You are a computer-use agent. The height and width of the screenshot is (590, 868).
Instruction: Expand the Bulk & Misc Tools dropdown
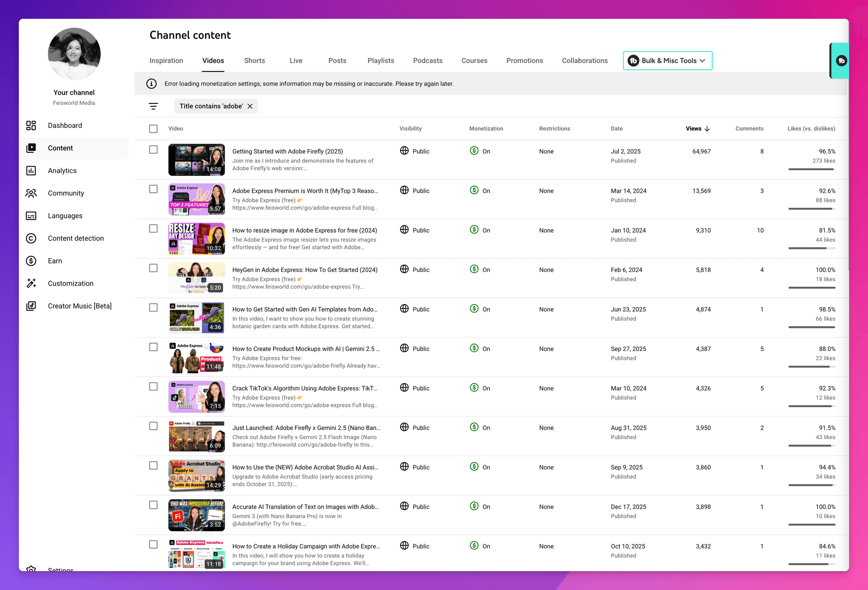[x=668, y=61]
